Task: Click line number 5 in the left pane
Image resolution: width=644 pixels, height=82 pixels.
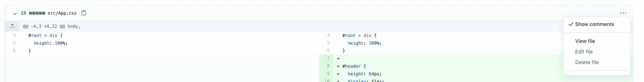Action: pos(14,43)
